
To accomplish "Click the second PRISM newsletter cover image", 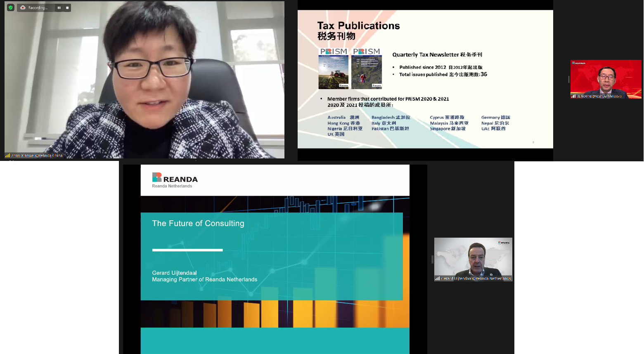I will point(367,68).
